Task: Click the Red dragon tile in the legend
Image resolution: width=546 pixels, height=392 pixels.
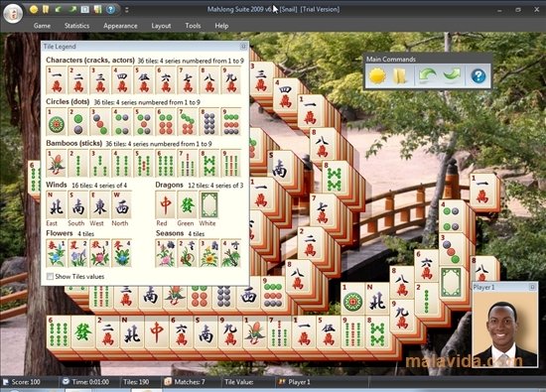Action: tap(166, 205)
